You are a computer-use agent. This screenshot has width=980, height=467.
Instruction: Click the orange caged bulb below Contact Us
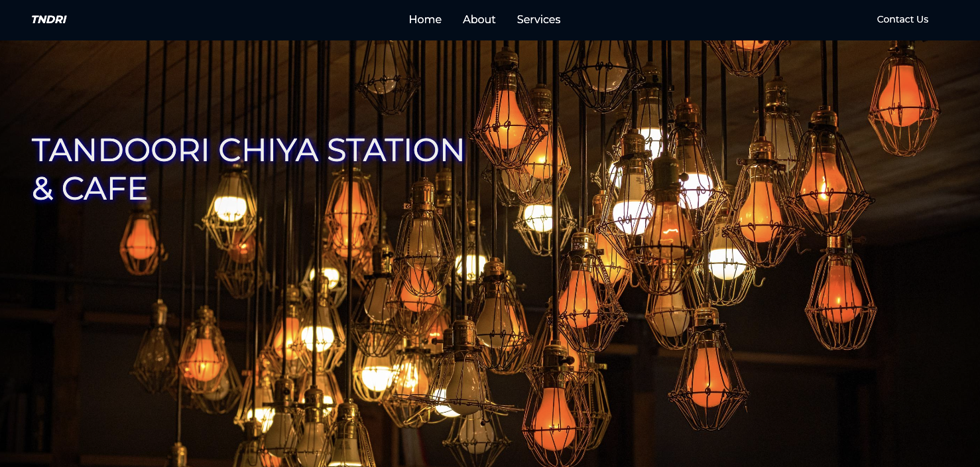click(x=900, y=95)
